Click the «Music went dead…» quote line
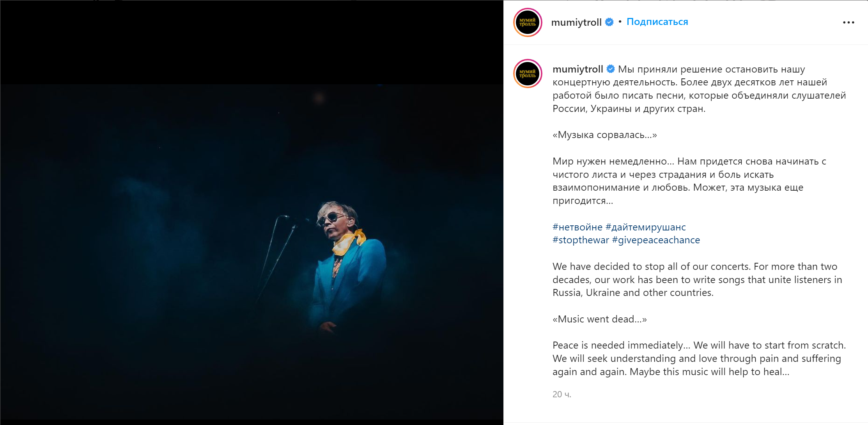This screenshot has width=868, height=425. coord(599,319)
